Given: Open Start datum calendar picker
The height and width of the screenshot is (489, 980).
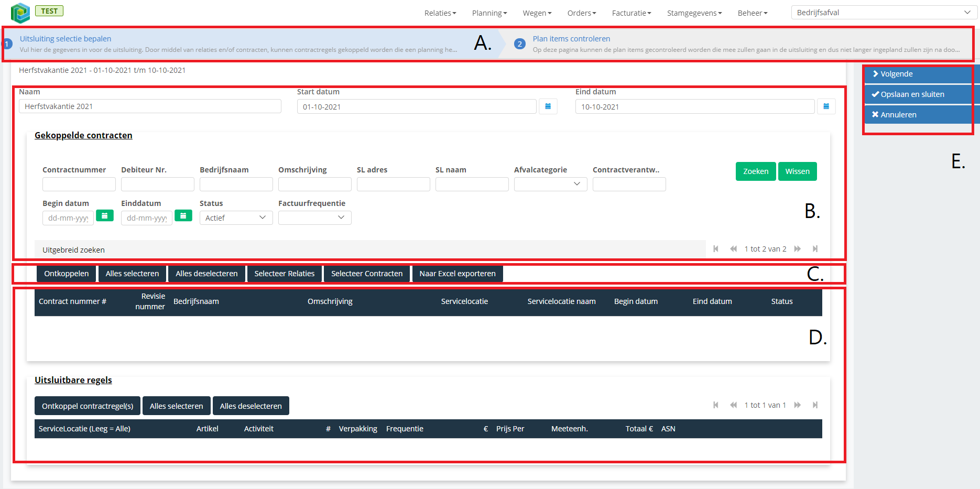Looking at the screenshot, I should pyautogui.click(x=548, y=106).
